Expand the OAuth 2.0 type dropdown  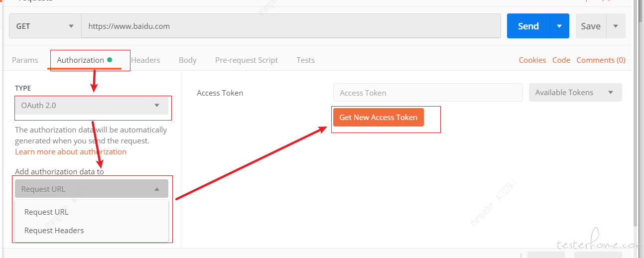[x=92, y=106]
